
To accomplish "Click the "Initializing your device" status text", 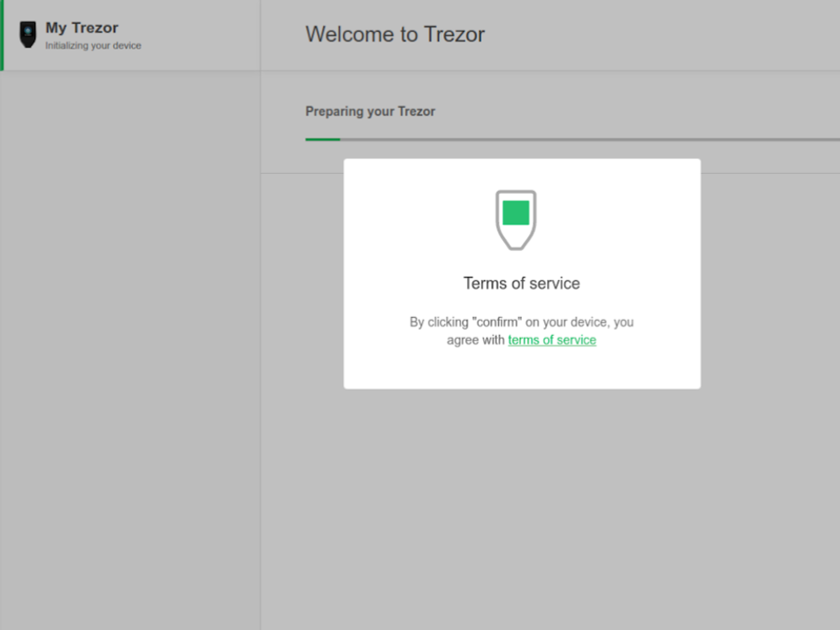I will click(x=93, y=45).
